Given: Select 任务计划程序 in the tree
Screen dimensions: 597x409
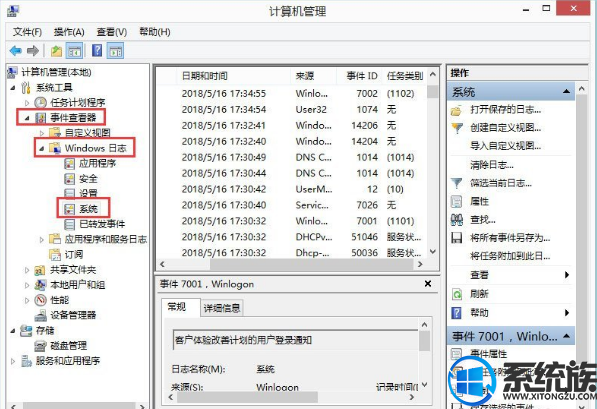Looking at the screenshot, I should point(77,102).
